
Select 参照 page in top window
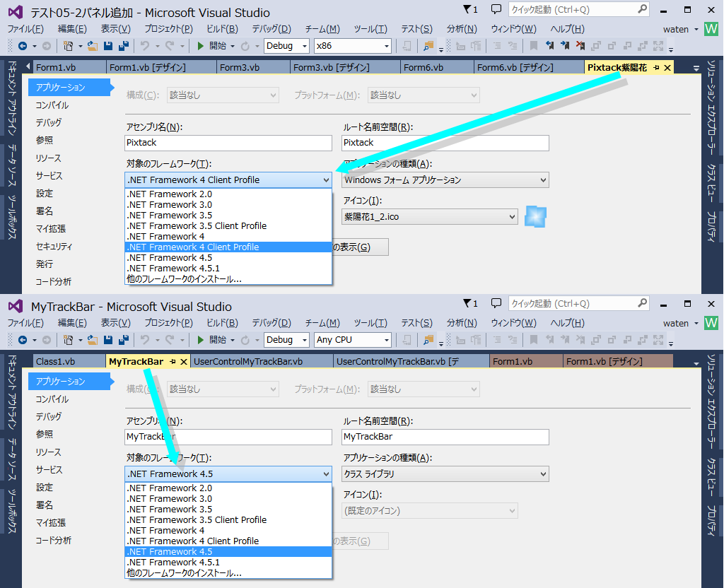45,141
